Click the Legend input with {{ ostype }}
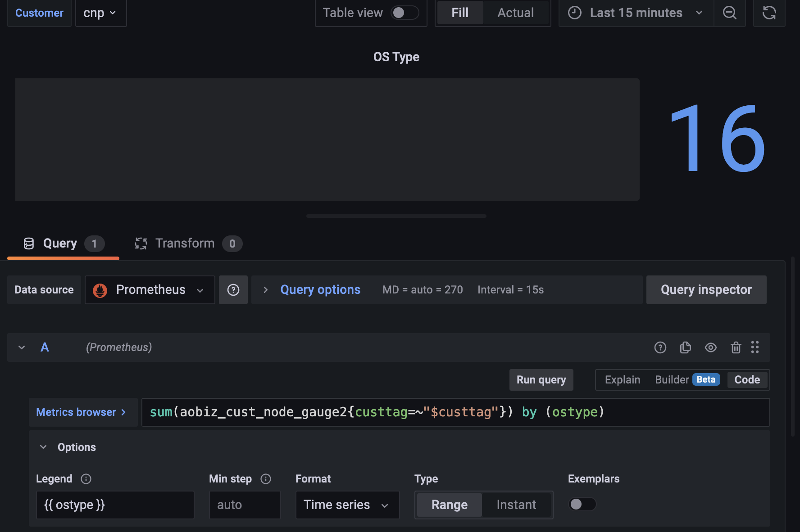The image size is (800, 532). pyautogui.click(x=115, y=505)
